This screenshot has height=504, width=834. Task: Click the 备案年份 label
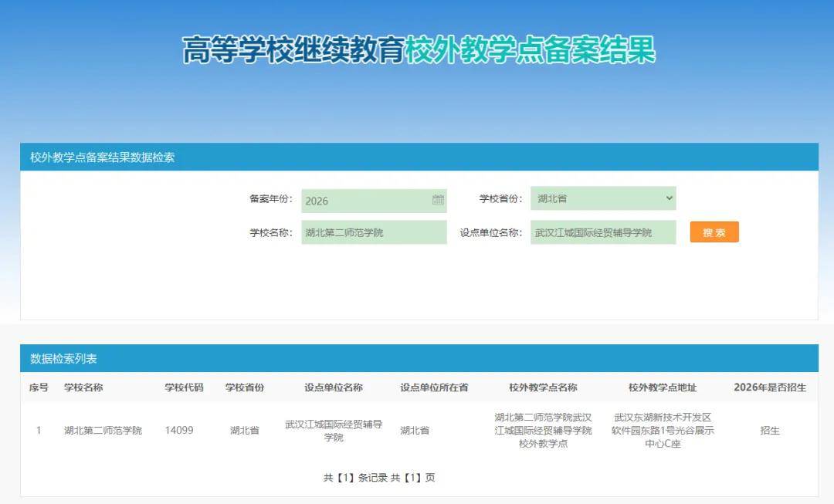coord(271,198)
